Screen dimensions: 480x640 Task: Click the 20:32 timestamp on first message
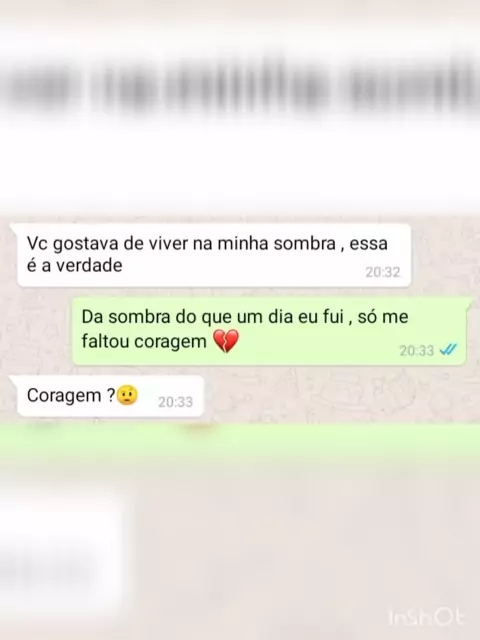[382, 272]
